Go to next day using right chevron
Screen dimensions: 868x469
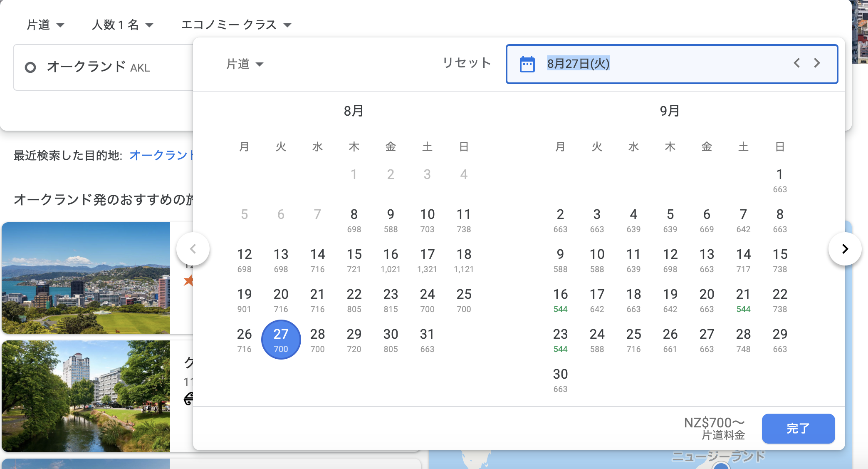[817, 63]
